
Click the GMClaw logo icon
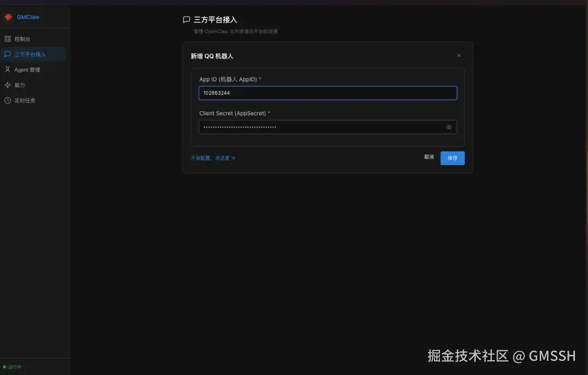click(x=8, y=17)
